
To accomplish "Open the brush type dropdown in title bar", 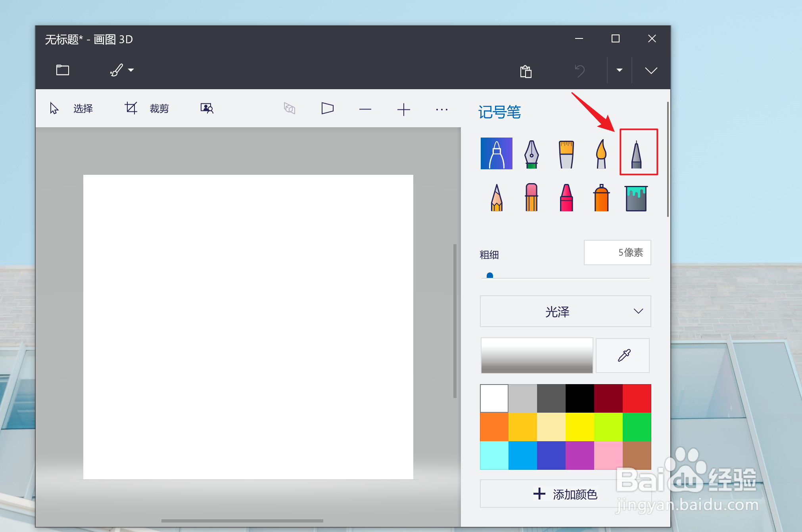I will pos(132,70).
